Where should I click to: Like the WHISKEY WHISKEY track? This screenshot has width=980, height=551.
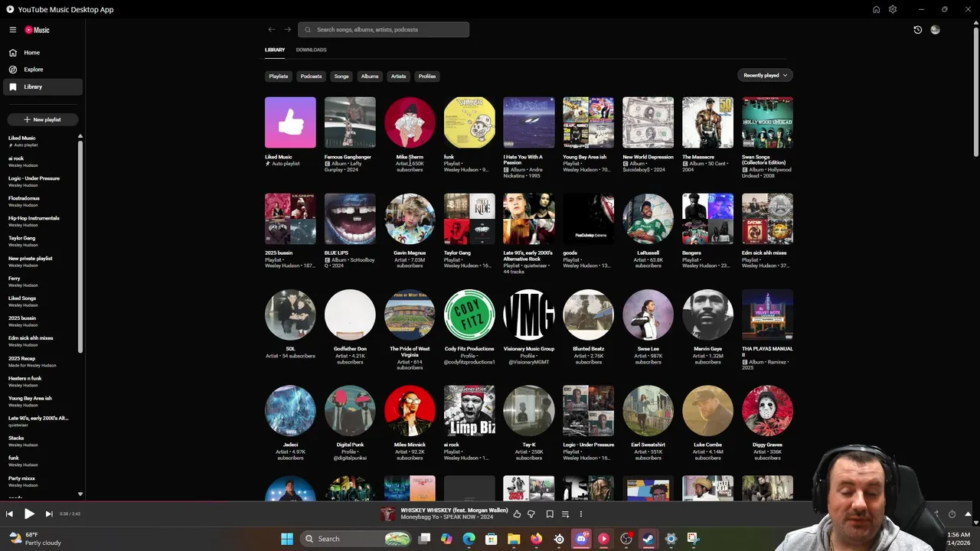(x=517, y=514)
